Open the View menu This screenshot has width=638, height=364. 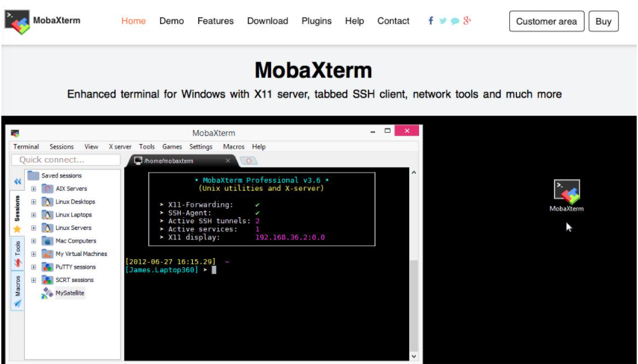click(x=91, y=147)
